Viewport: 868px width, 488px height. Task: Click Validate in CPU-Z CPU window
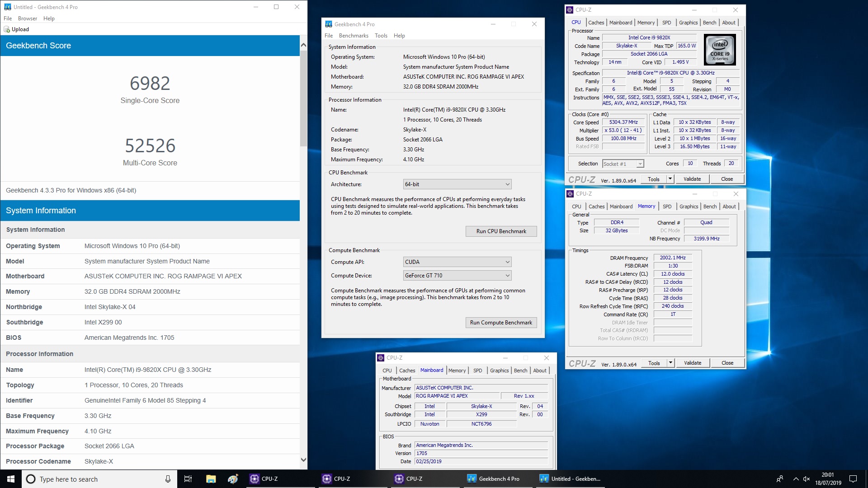[692, 179]
